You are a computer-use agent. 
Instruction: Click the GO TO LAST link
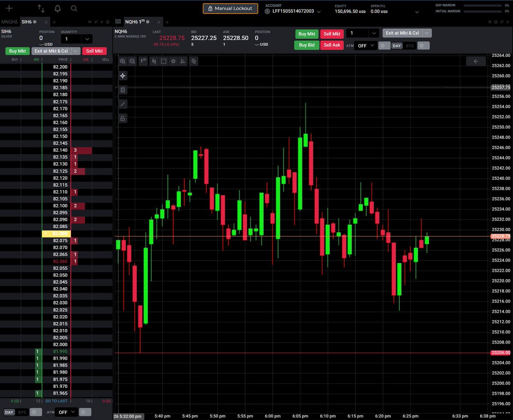56,401
